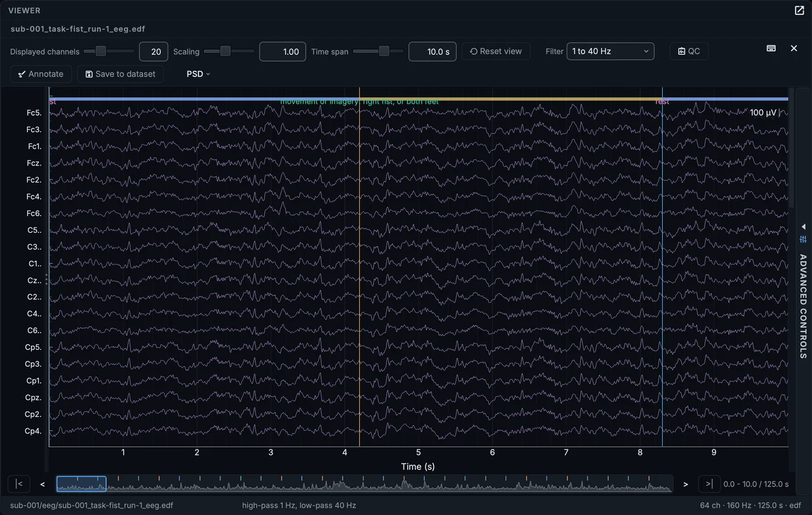Click the Time span value field

tap(433, 52)
